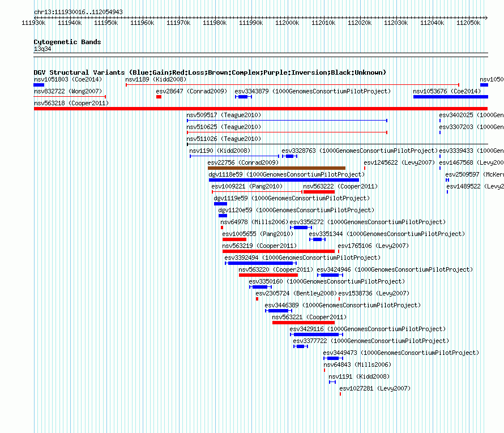Open the nsv1051803 (Coe2014) label

pyautogui.click(x=68, y=79)
